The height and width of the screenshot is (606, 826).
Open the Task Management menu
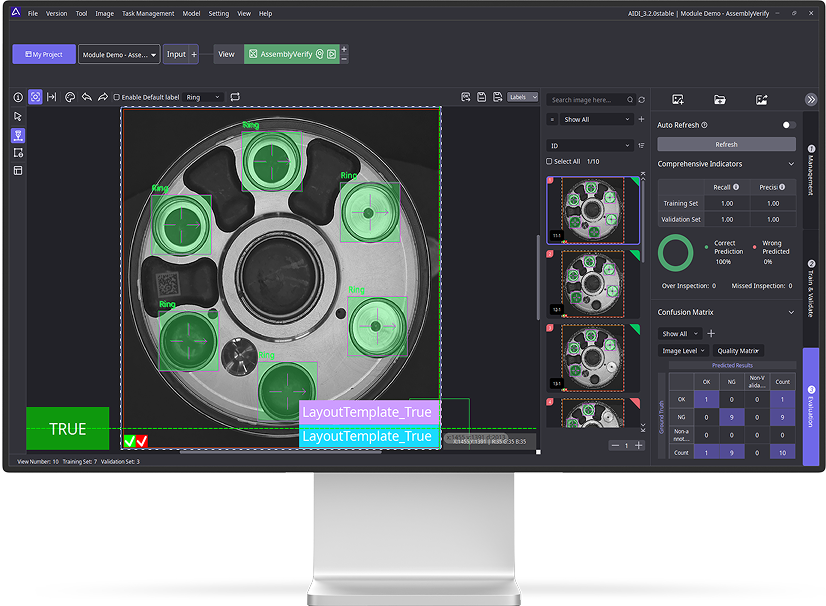(148, 14)
